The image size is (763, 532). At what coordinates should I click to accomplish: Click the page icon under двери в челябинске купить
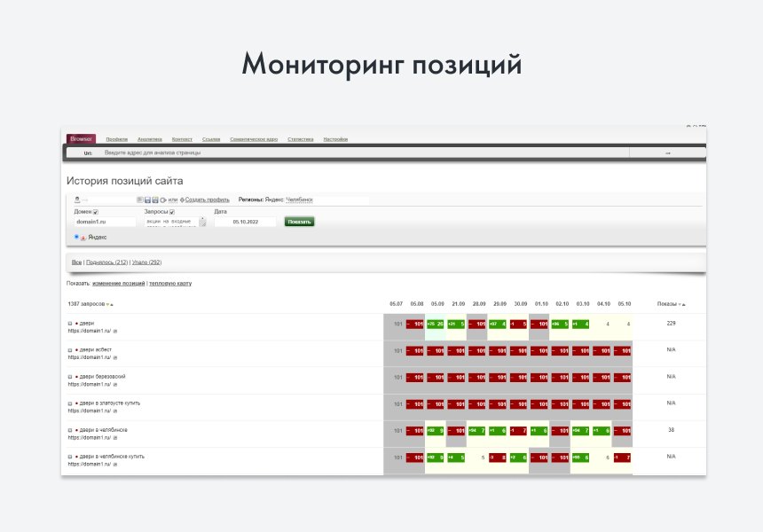coord(115,465)
